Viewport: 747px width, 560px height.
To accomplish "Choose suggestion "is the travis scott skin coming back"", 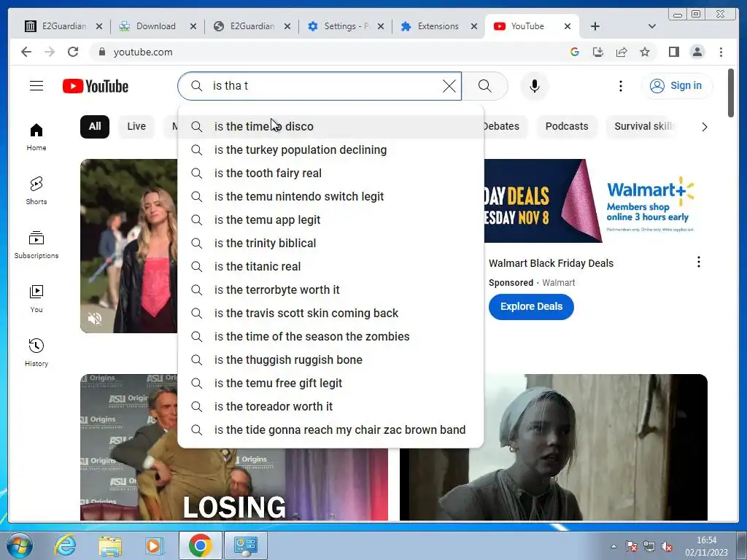I will pos(330,314).
